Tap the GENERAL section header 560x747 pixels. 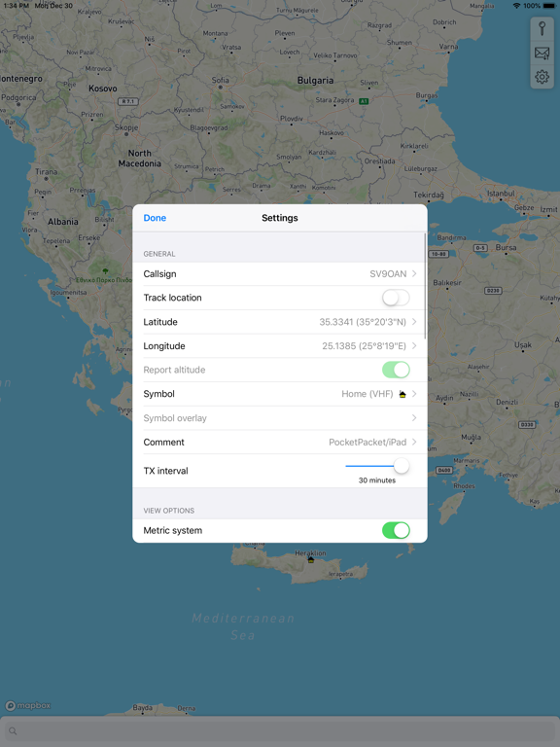[159, 254]
